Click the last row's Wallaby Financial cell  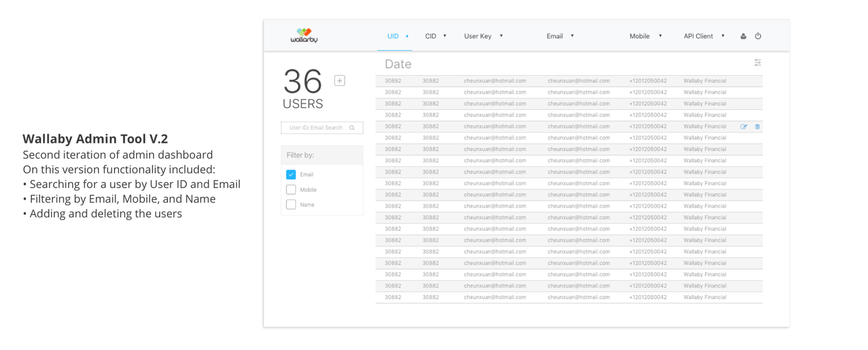point(705,297)
